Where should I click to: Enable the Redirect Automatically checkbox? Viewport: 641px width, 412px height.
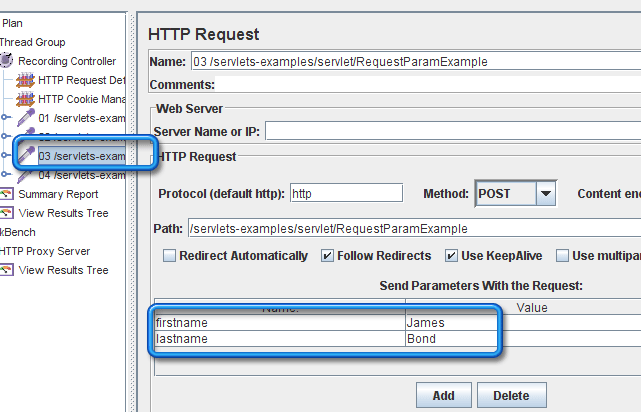(x=169, y=256)
